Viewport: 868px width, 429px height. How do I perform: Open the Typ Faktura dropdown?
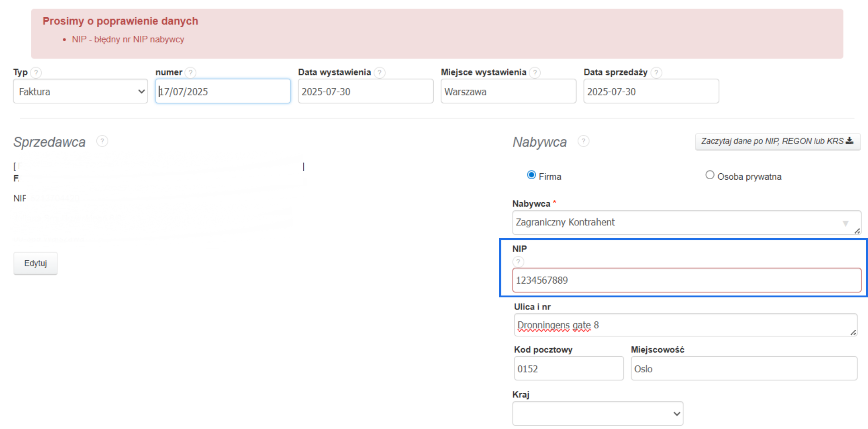(x=80, y=91)
